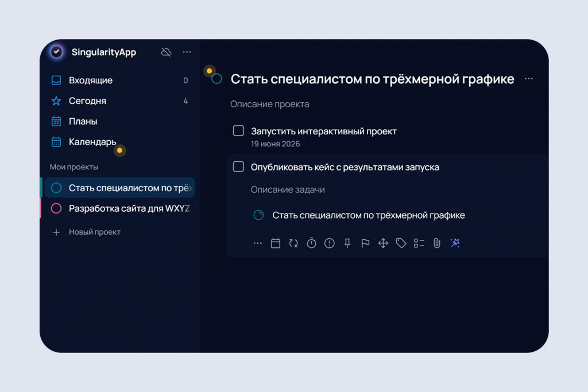Click the tag icon in task toolbar

tap(401, 243)
